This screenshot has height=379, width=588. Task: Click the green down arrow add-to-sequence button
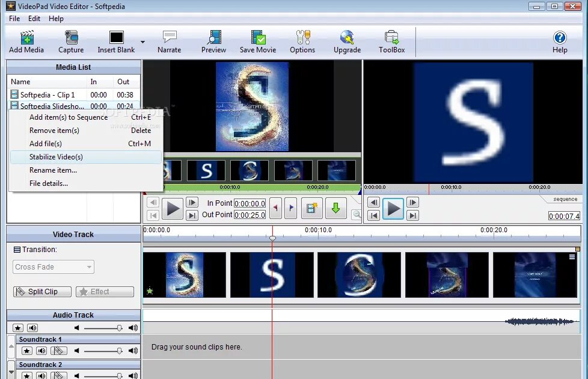click(335, 208)
